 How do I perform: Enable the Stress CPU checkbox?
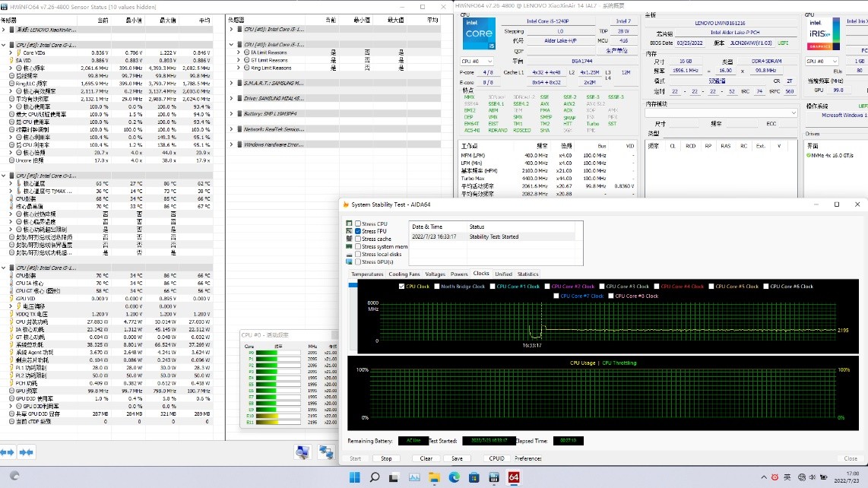tap(358, 223)
